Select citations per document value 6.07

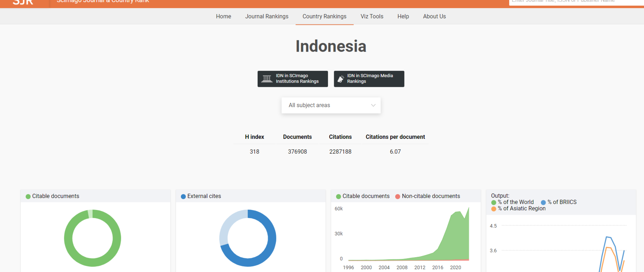(395, 152)
